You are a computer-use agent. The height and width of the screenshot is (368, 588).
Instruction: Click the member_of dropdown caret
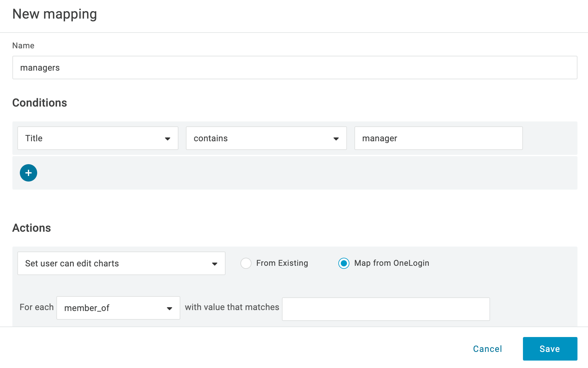[x=169, y=309]
